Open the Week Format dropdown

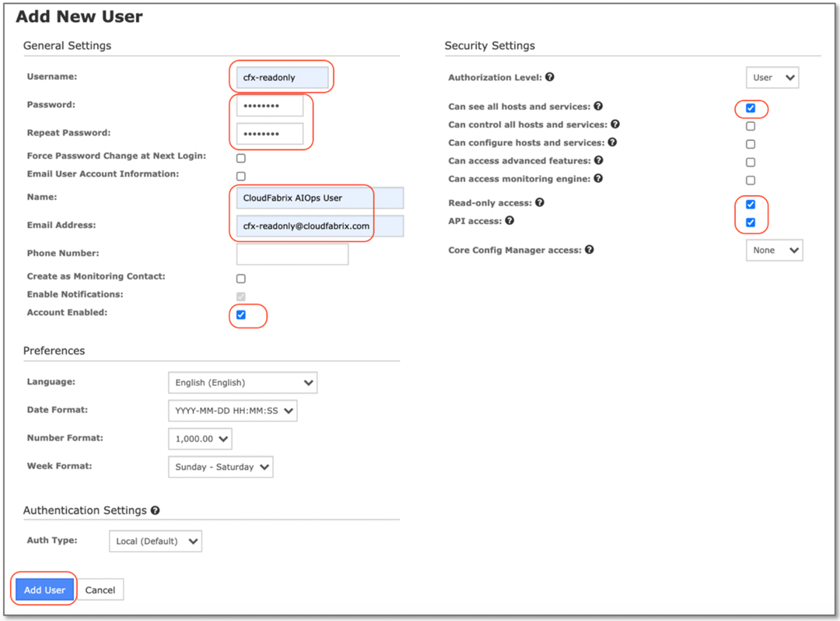pyautogui.click(x=220, y=467)
